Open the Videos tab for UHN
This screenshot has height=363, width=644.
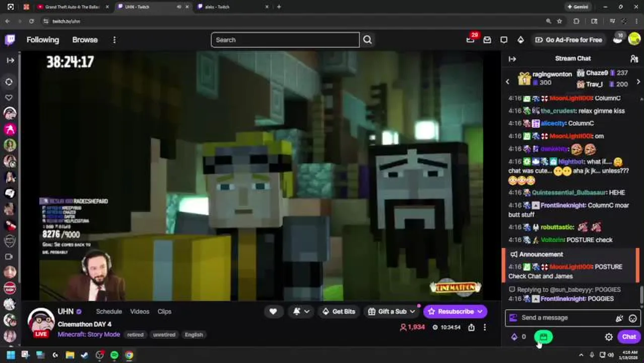click(x=140, y=312)
